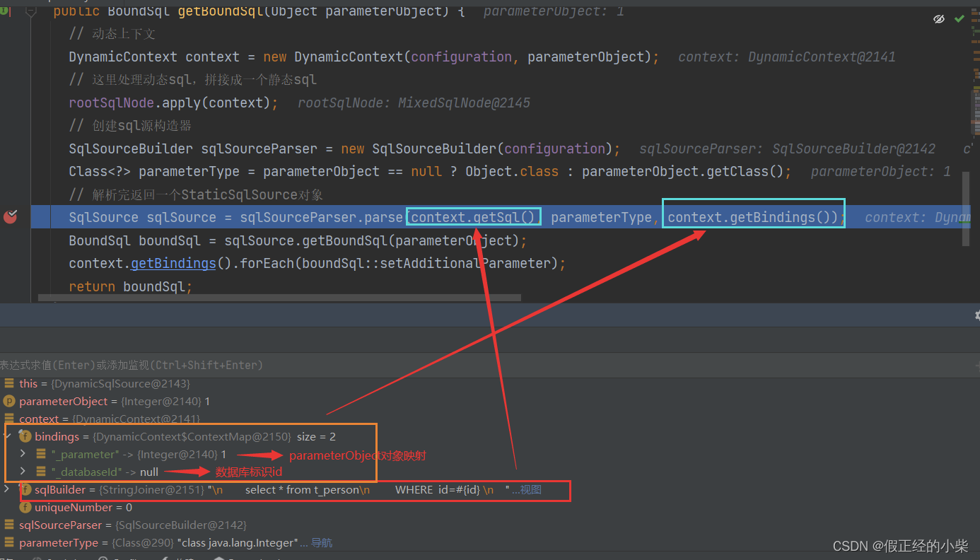The image size is (980, 560).
Task: Click the 视图 link for sqlBuilder value
Action: click(531, 489)
